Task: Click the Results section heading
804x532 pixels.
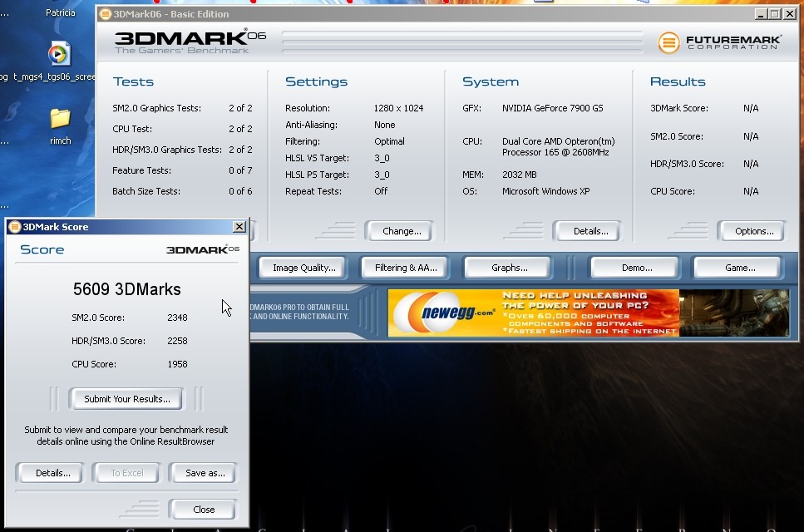Action: click(x=678, y=81)
